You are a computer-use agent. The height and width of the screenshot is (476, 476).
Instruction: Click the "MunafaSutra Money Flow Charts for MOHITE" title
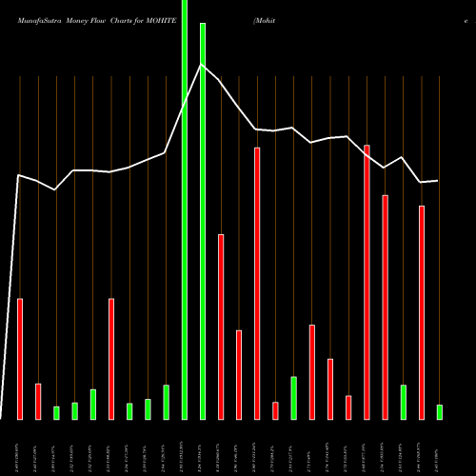tap(97, 21)
